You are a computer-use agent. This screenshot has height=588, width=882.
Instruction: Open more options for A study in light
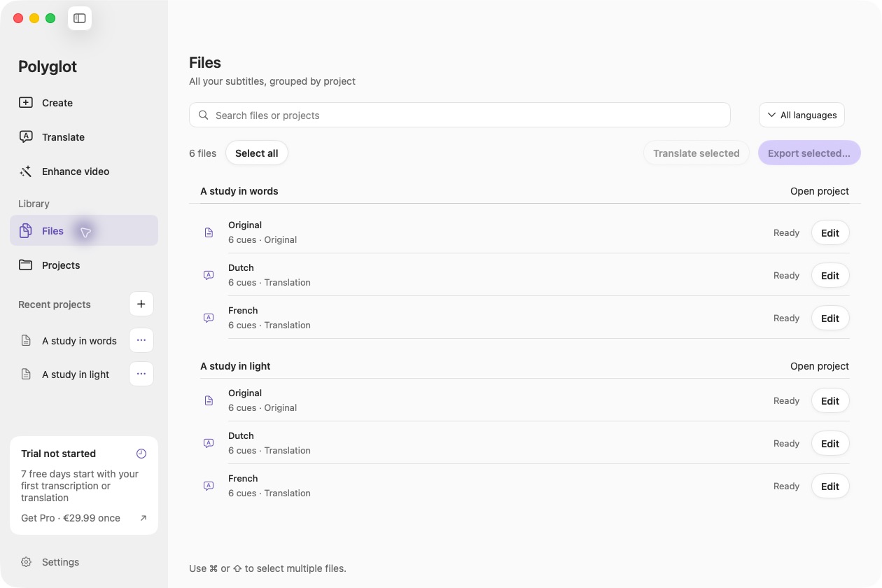141,374
